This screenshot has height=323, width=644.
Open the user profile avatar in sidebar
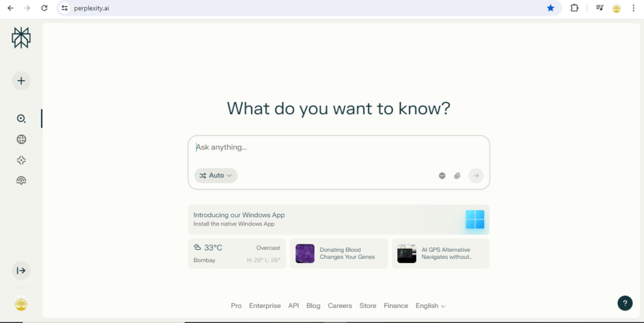[x=21, y=304]
